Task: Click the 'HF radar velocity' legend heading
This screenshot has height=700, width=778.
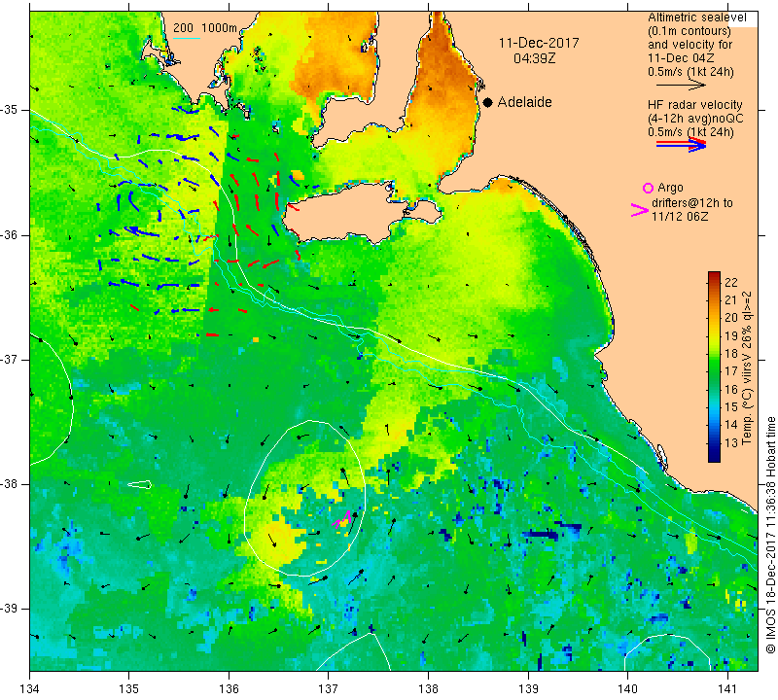Action: (x=694, y=105)
